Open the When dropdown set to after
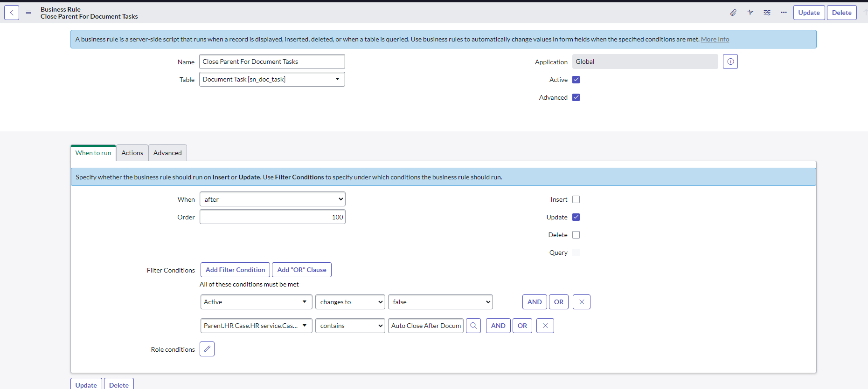Viewport: 868px width, 389px height. [272, 199]
